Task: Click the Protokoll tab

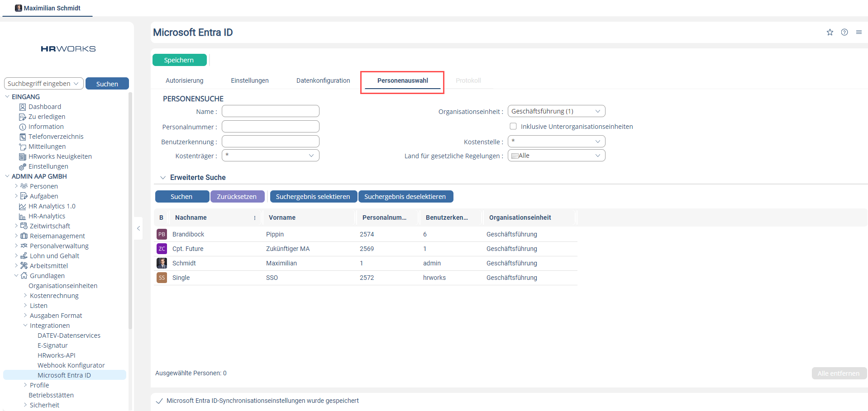Action: pos(468,80)
